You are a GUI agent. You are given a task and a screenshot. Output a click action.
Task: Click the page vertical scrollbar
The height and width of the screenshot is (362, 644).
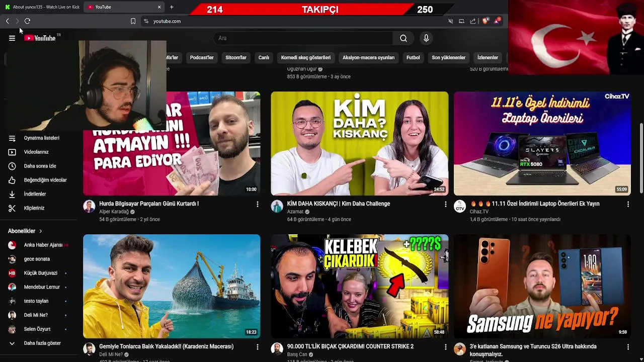(x=641, y=158)
